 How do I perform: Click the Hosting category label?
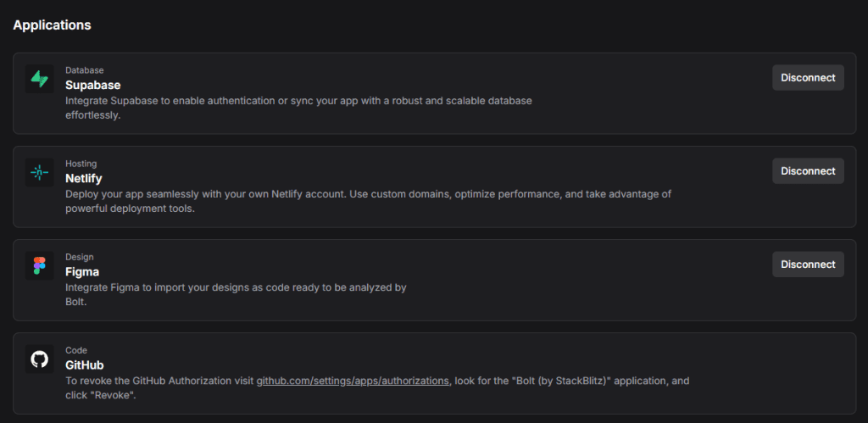(81, 164)
